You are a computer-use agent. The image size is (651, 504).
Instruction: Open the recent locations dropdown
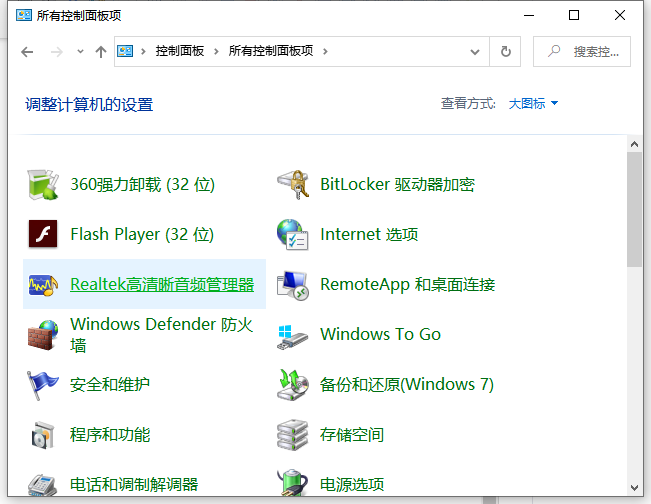pos(80,52)
